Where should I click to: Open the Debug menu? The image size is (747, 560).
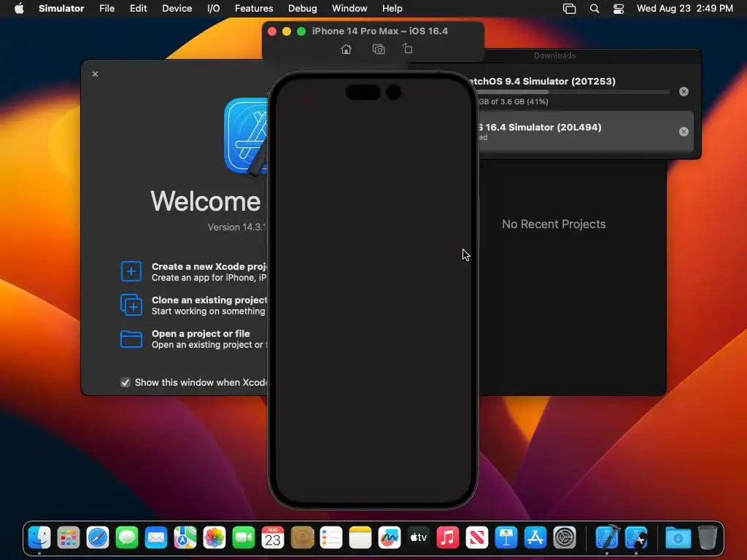point(303,9)
